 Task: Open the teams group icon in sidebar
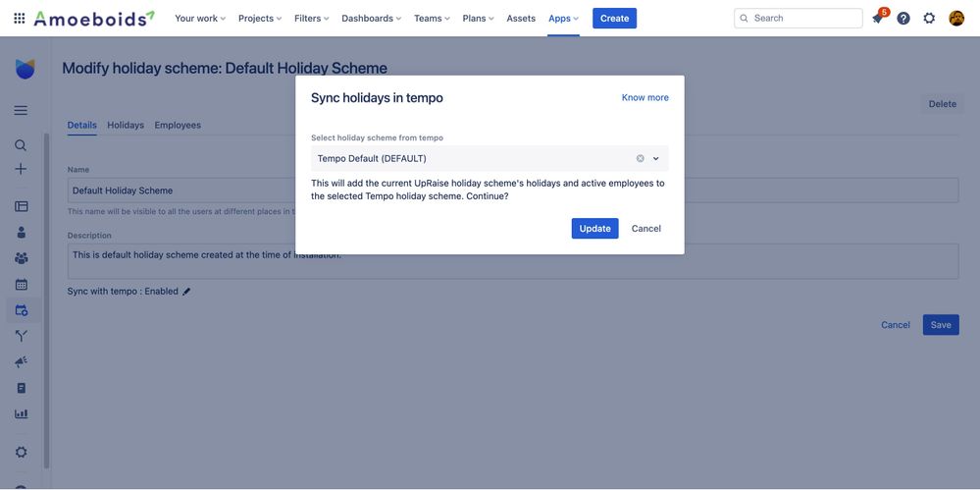coord(22,258)
